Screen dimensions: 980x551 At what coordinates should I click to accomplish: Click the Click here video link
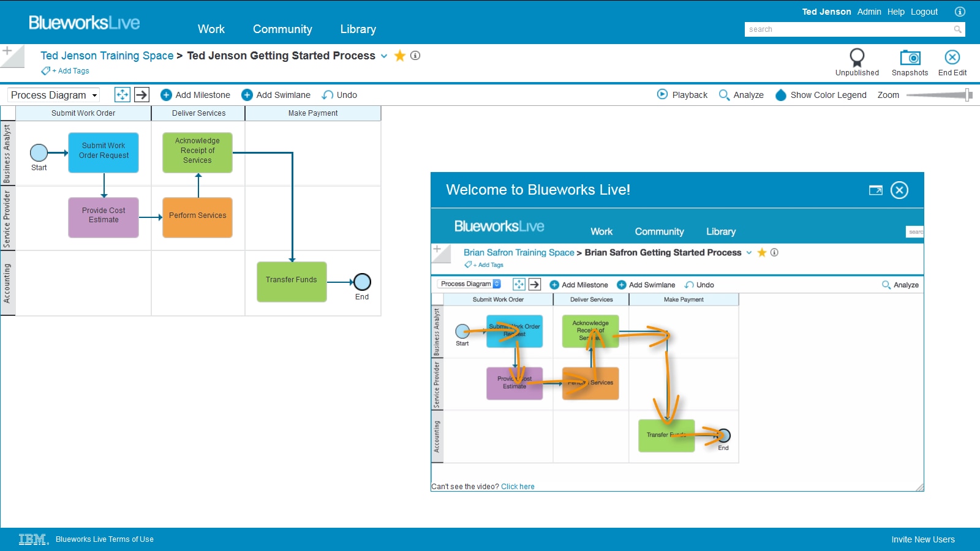pos(518,486)
